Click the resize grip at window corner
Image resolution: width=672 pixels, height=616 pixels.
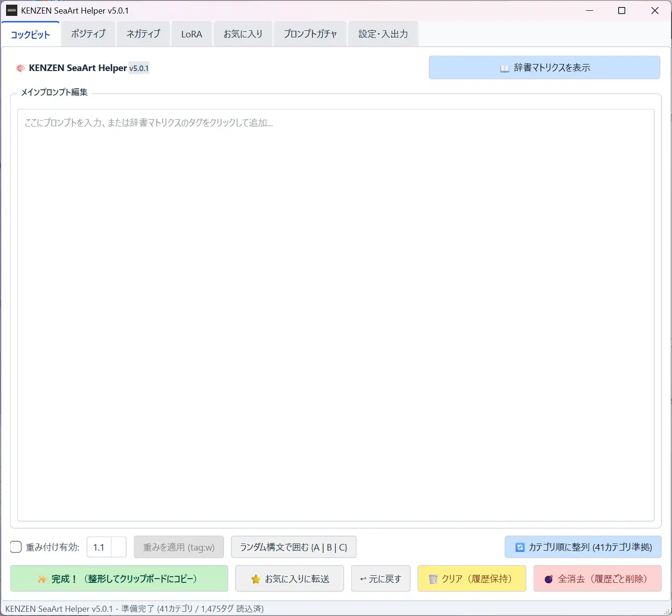667,611
